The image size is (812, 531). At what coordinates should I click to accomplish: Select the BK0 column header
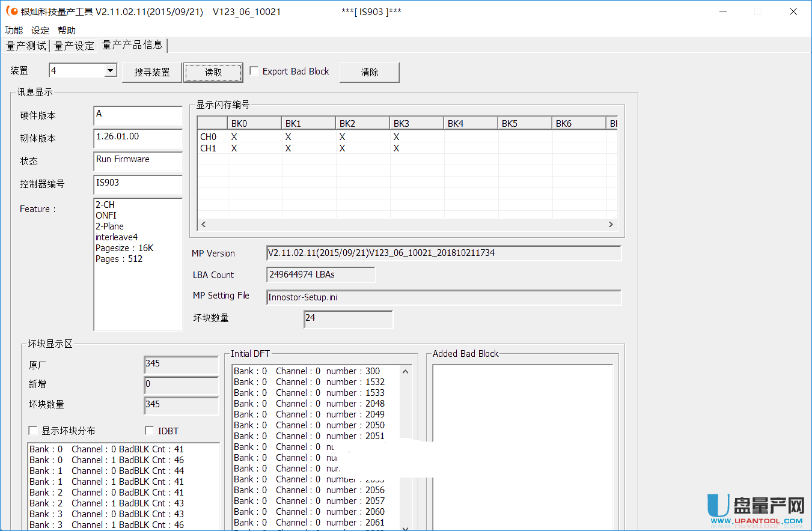(254, 123)
